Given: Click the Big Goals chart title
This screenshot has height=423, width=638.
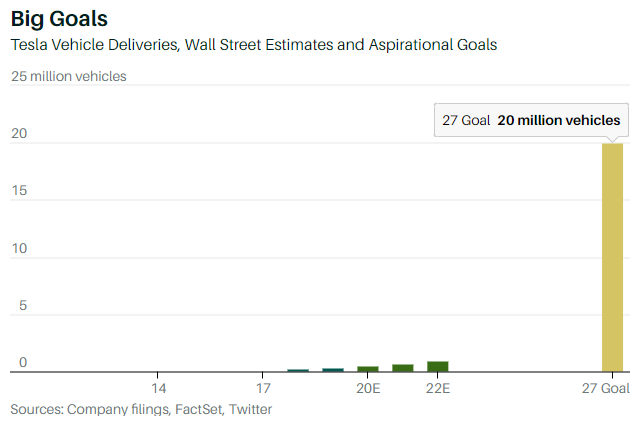Looking at the screenshot, I should (59, 19).
